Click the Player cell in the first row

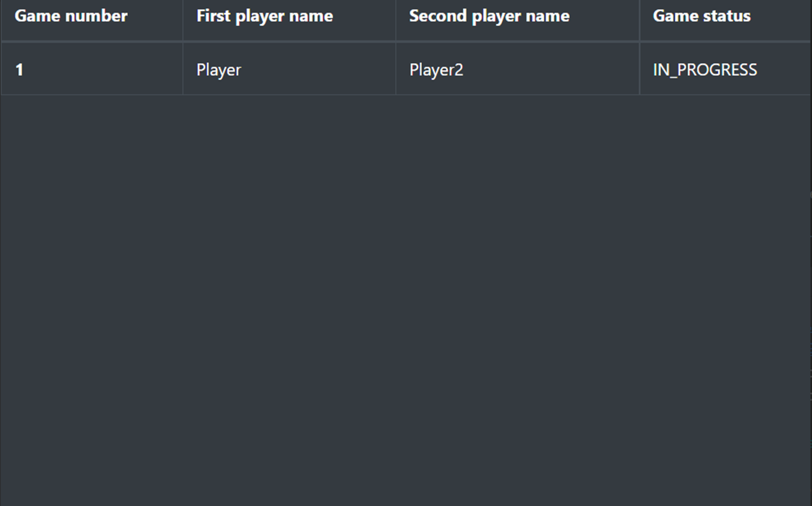point(218,69)
